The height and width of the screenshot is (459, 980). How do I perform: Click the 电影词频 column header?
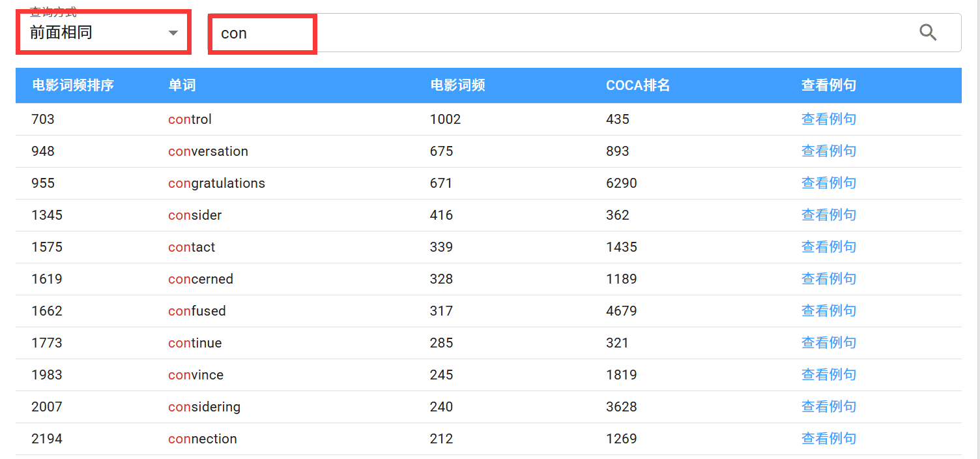point(457,85)
